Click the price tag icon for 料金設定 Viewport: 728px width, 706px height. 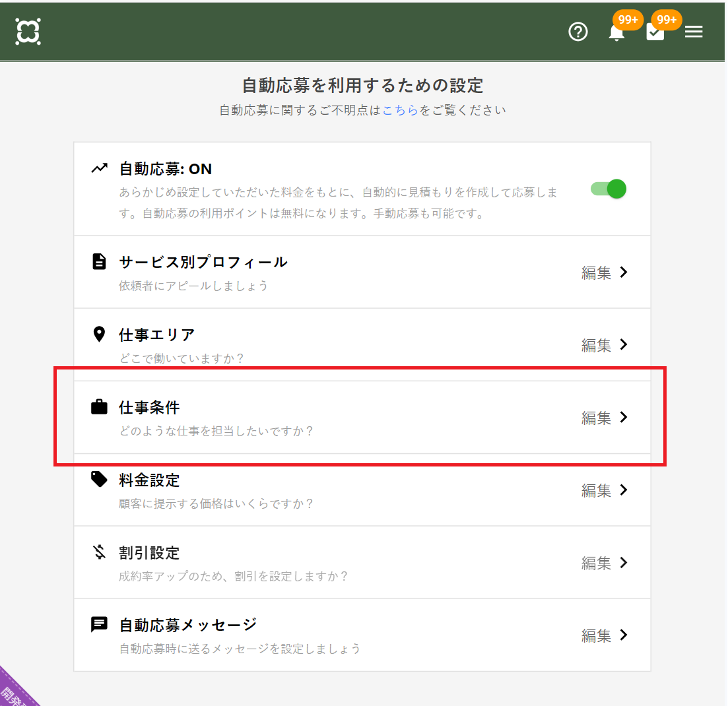click(99, 479)
